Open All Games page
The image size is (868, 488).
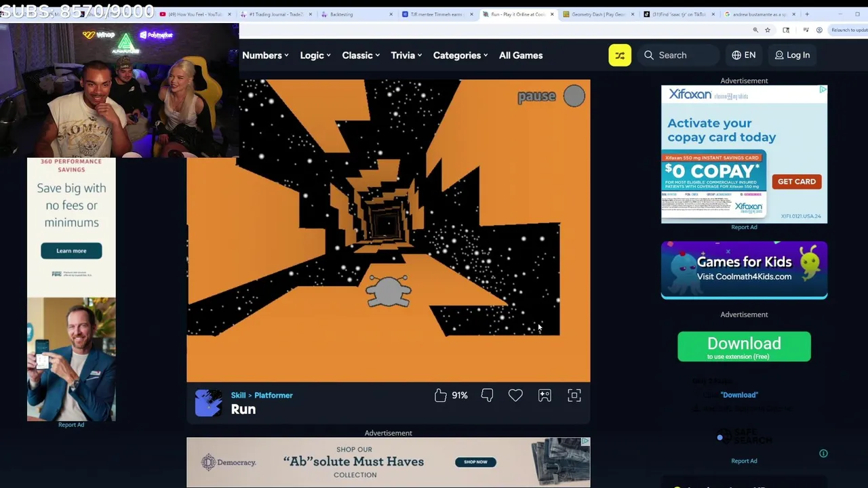click(x=521, y=56)
